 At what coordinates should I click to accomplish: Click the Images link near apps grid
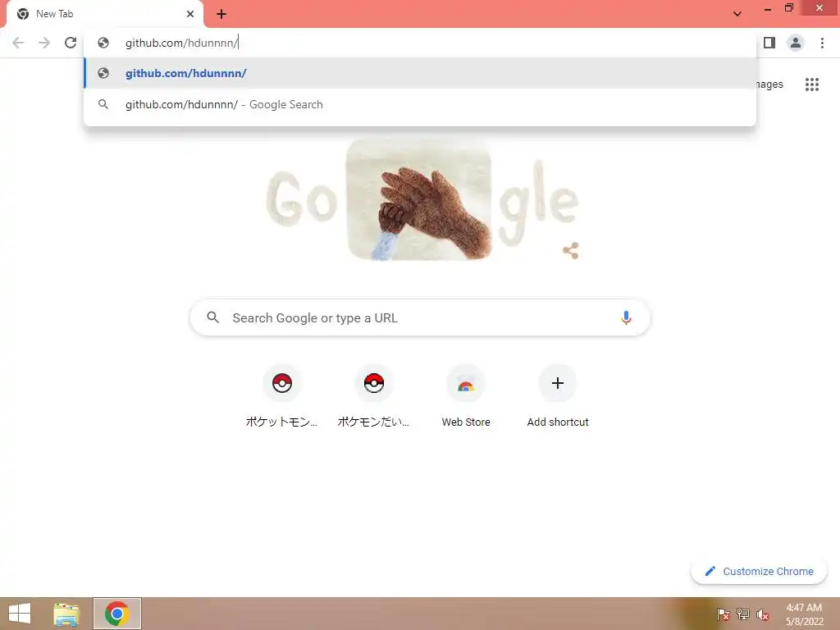click(769, 84)
